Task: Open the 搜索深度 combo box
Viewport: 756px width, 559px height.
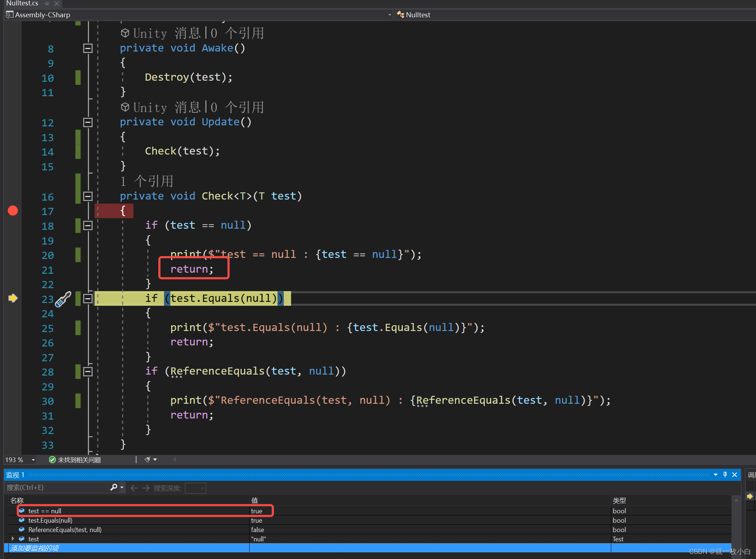Action: pos(195,488)
